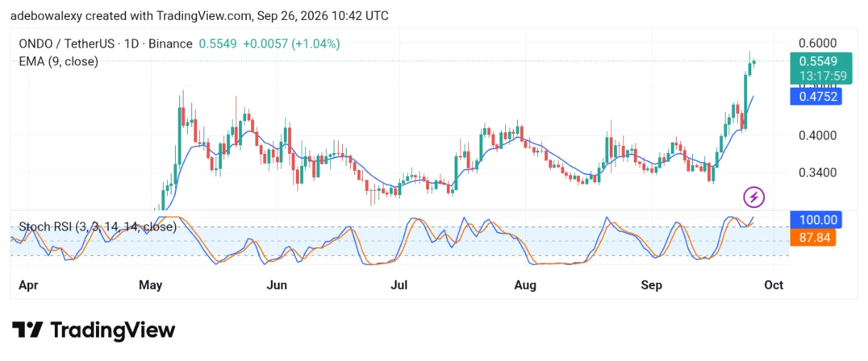Screen dimensions: 868x361
Task: Click the Jul label on time axis
Action: point(398,285)
